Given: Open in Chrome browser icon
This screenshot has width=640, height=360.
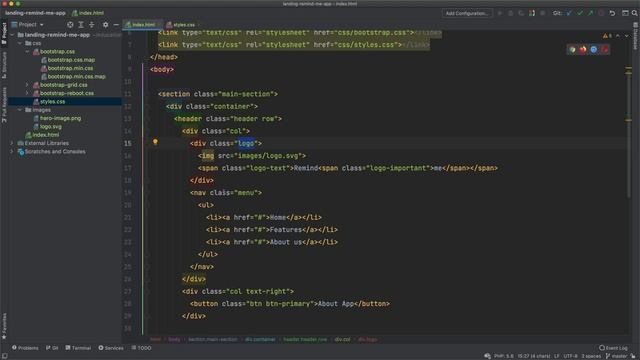Looking at the screenshot, I should click(x=572, y=49).
